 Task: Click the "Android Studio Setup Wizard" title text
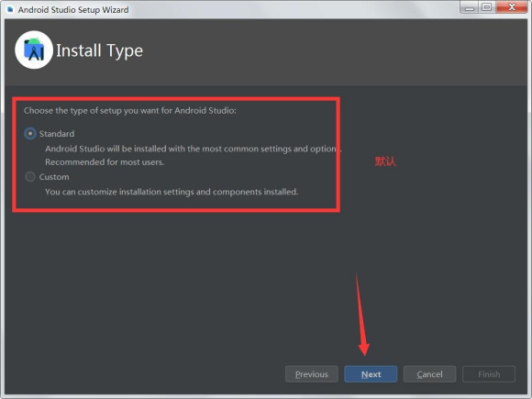click(73, 10)
